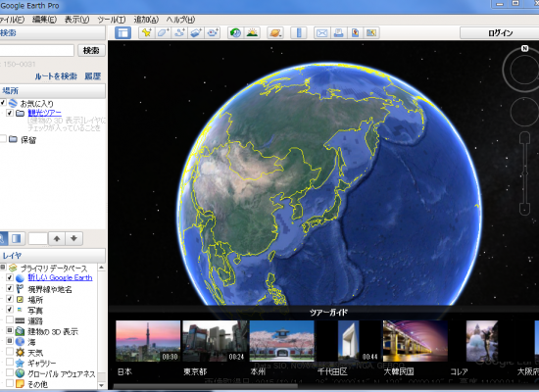Viewport: 539px width, 392px height.
Task: Click the 天気 sun icon
Action: 20,353
